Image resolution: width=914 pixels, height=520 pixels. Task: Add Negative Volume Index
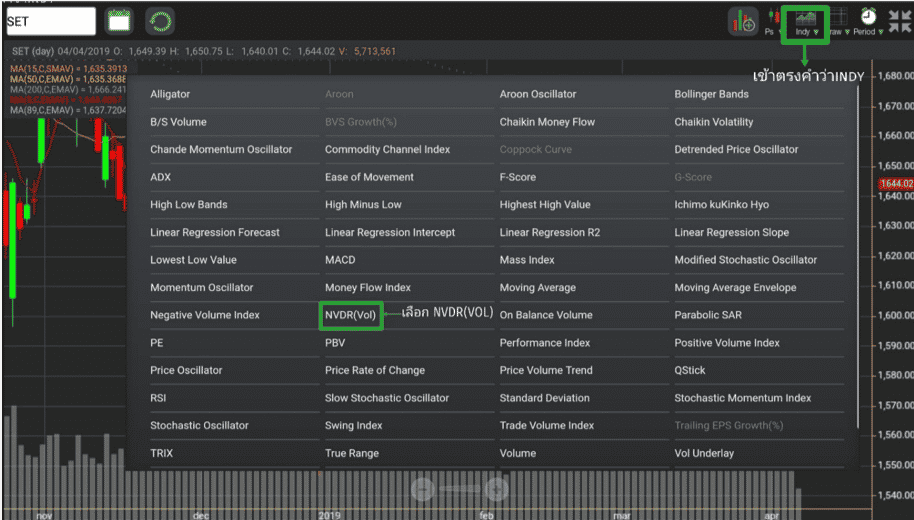coord(205,315)
